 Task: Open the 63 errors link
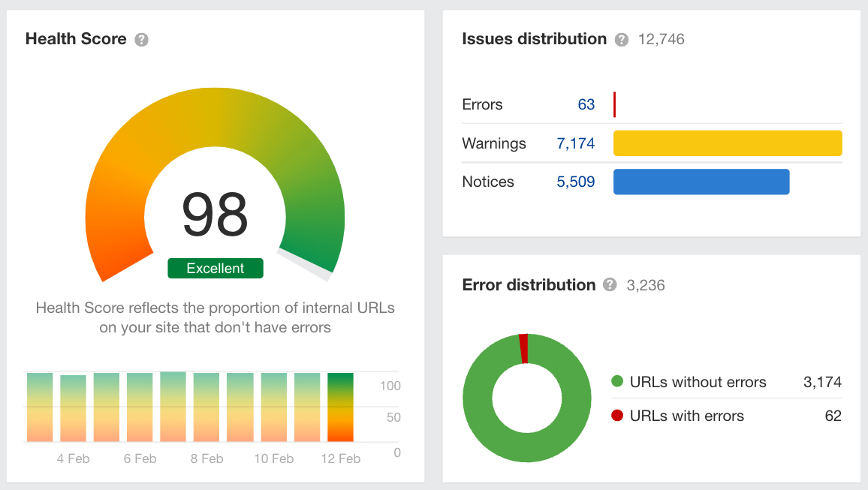click(x=587, y=104)
